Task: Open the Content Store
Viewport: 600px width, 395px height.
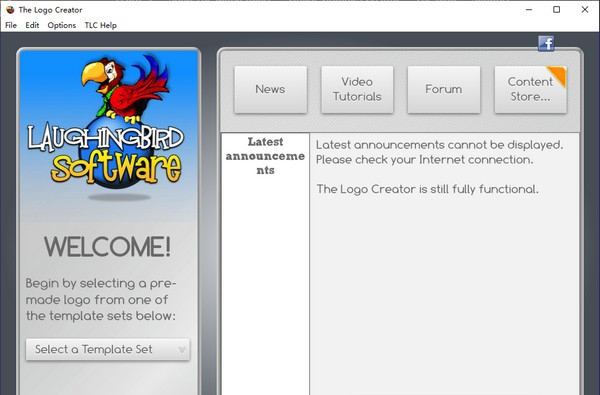Action: point(530,90)
